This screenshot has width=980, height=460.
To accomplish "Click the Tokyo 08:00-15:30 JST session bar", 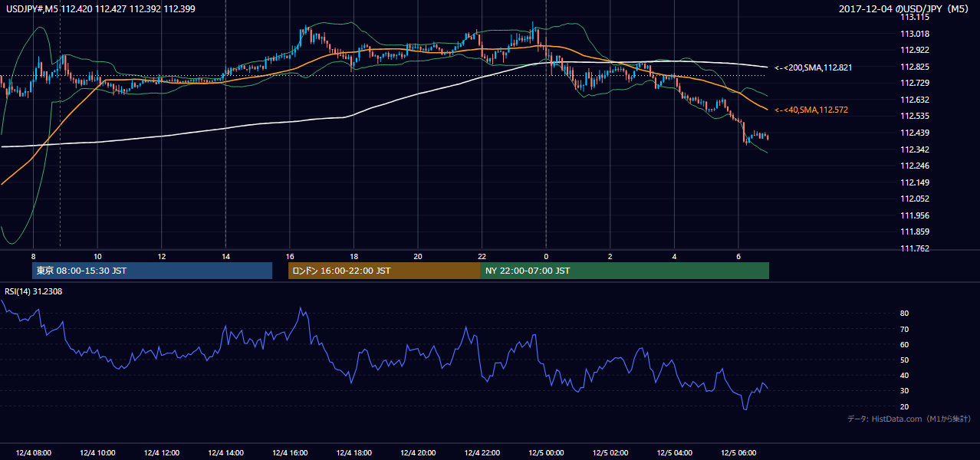I will [152, 271].
